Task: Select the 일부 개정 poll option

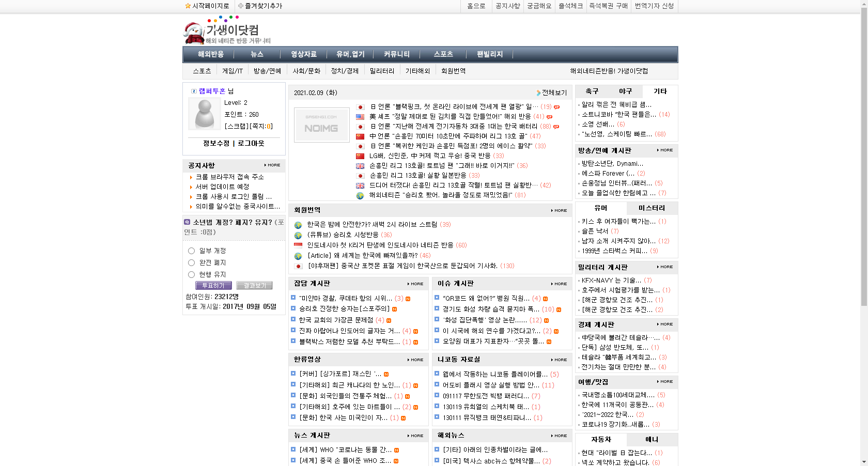Action: click(x=191, y=251)
